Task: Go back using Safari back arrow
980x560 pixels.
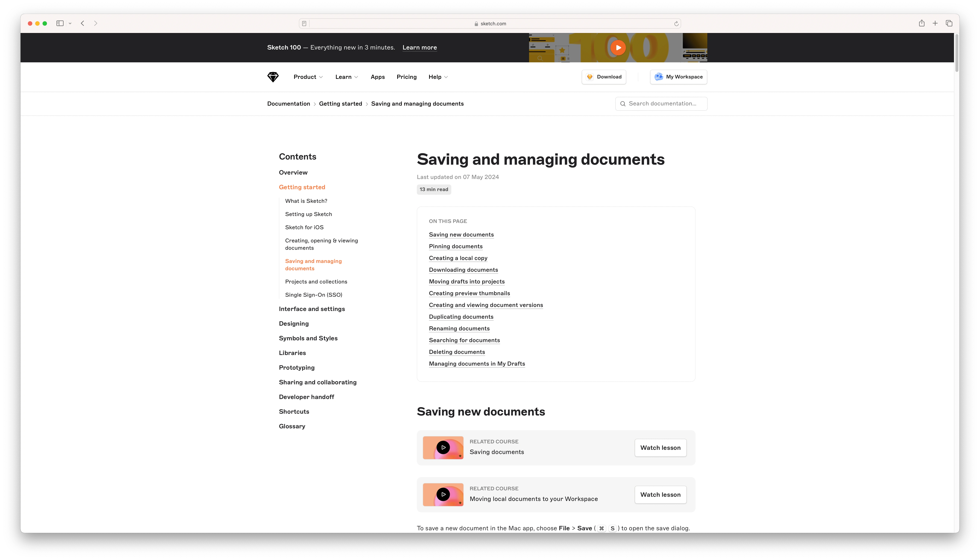Action: (x=82, y=23)
